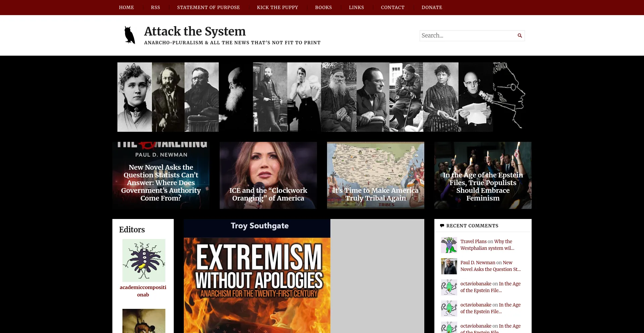644x333 pixels.
Task: Click Travel Plans' dragon avatar
Action: click(x=449, y=245)
